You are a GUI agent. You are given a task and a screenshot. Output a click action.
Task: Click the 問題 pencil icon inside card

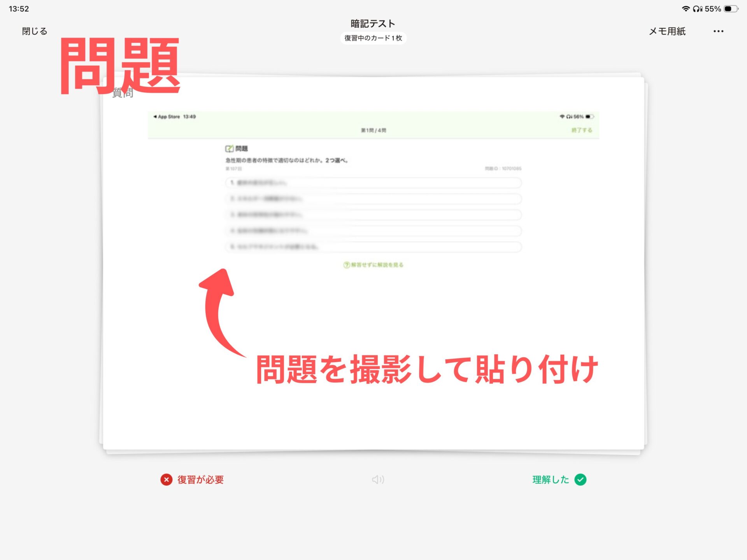[229, 149]
